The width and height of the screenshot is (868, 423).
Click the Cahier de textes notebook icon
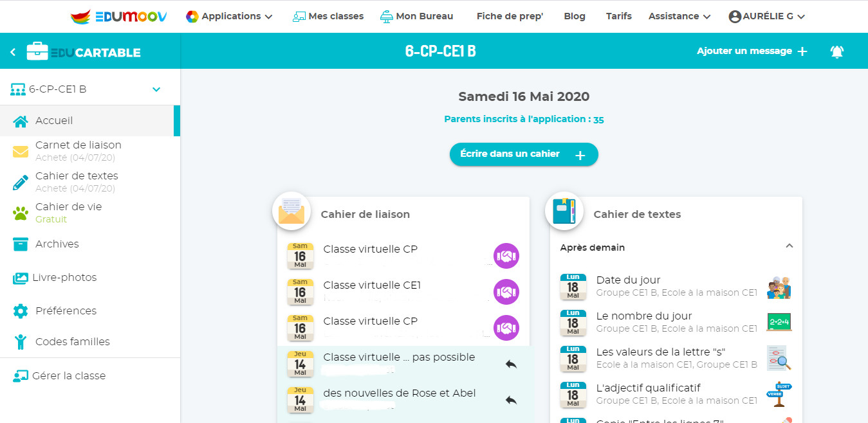pyautogui.click(x=564, y=211)
